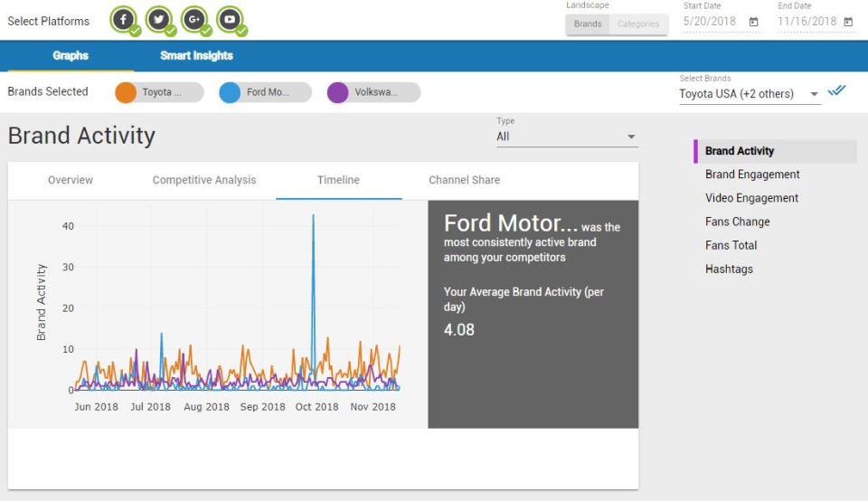Open Brand Engagement in the sidebar
Viewport: 868px width, 501px height.
click(x=752, y=175)
